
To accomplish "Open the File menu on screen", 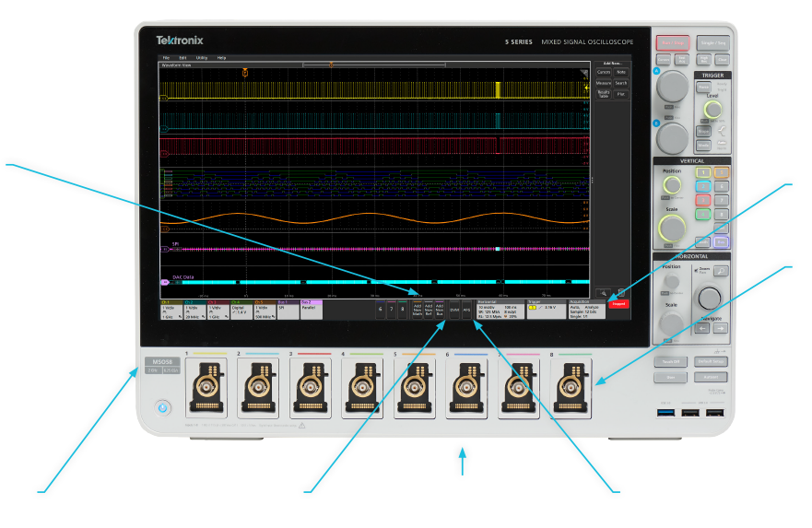I will (x=166, y=57).
